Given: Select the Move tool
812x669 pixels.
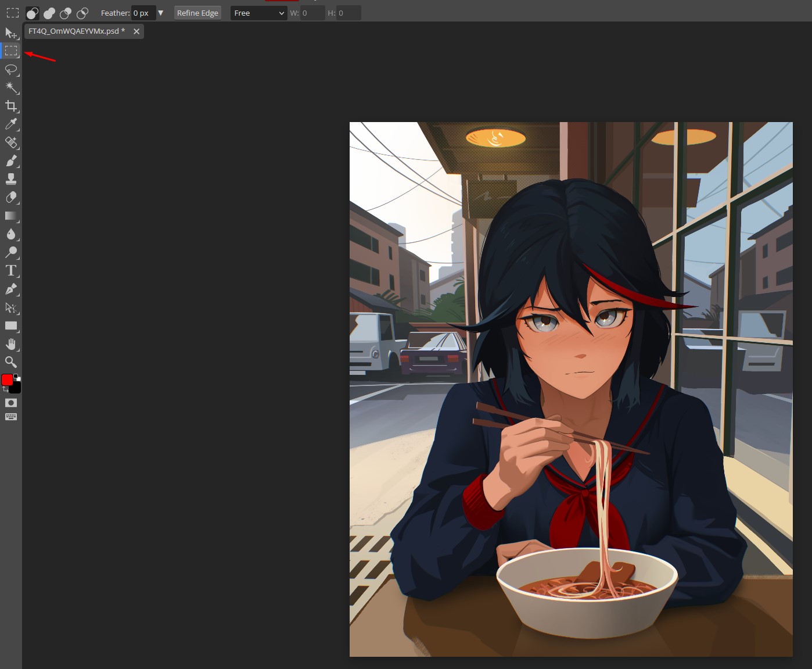Looking at the screenshot, I should (x=11, y=33).
